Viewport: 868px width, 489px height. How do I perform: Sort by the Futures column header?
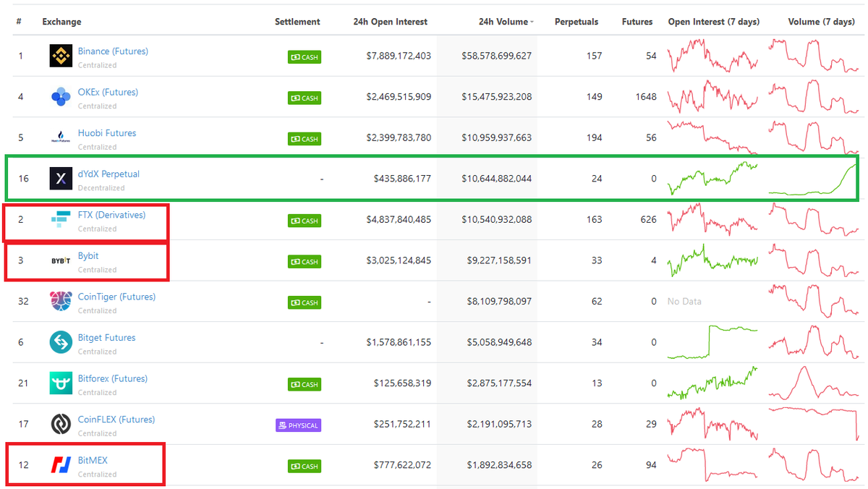[x=637, y=22]
